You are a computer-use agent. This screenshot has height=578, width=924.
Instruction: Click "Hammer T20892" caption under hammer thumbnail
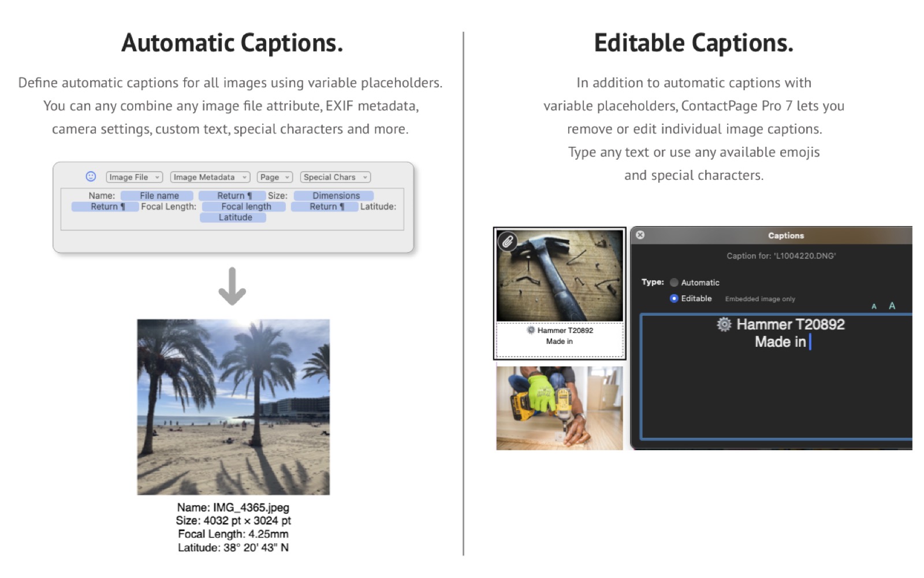pyautogui.click(x=565, y=331)
